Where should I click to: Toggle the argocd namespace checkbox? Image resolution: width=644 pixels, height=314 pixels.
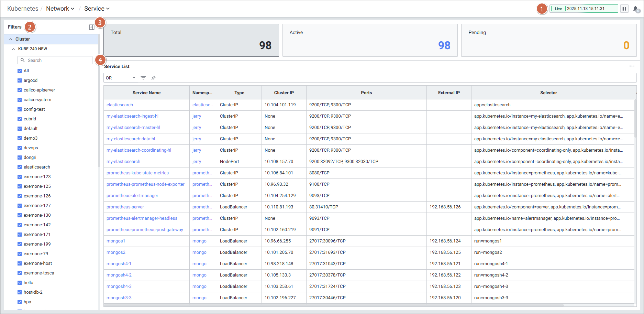tap(20, 80)
